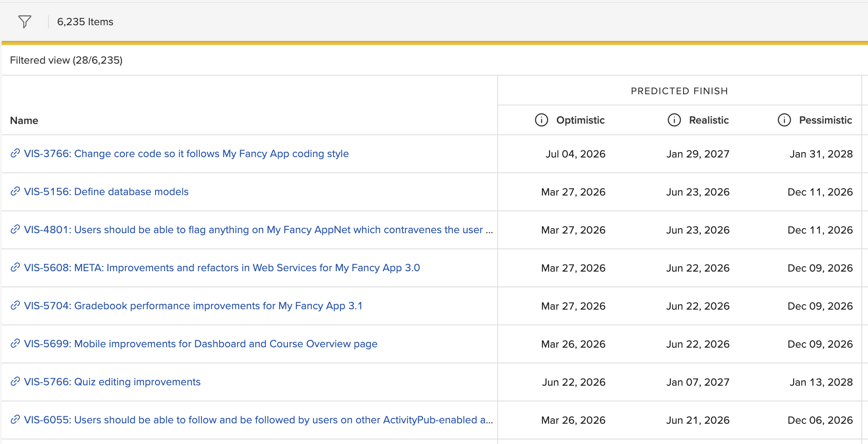The height and width of the screenshot is (444, 868).
Task: Open issue VIS-3766 about coding style
Action: coord(186,153)
